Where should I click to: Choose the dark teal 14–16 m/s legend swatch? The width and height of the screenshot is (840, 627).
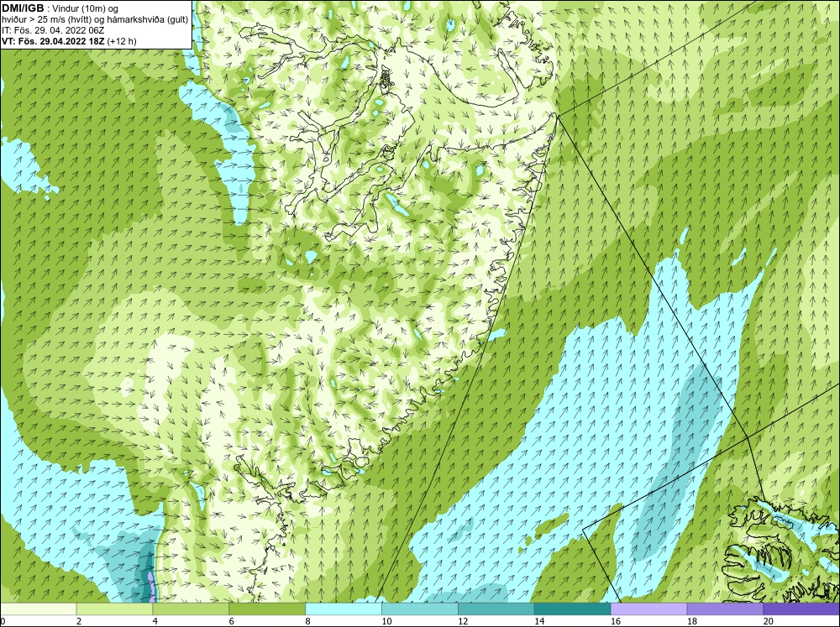pos(572,609)
